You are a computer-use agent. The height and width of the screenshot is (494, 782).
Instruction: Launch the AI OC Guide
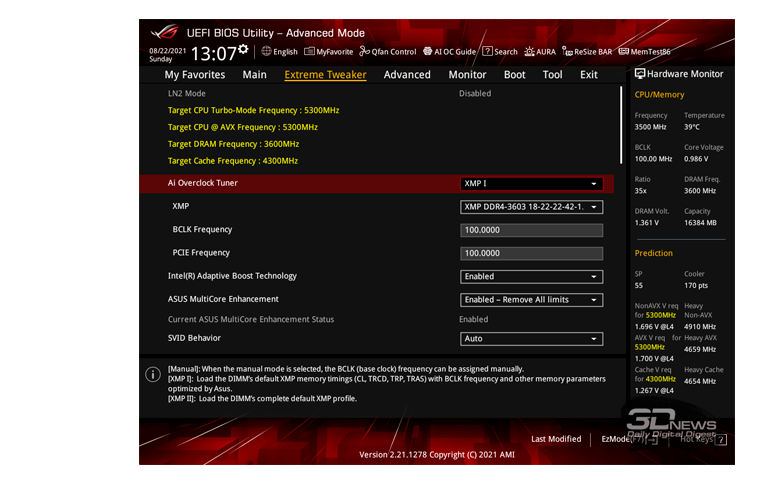pos(449,52)
